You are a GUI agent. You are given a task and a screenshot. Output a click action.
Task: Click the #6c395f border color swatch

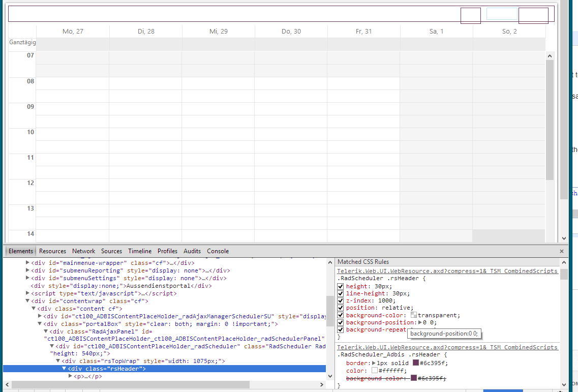pos(416,363)
